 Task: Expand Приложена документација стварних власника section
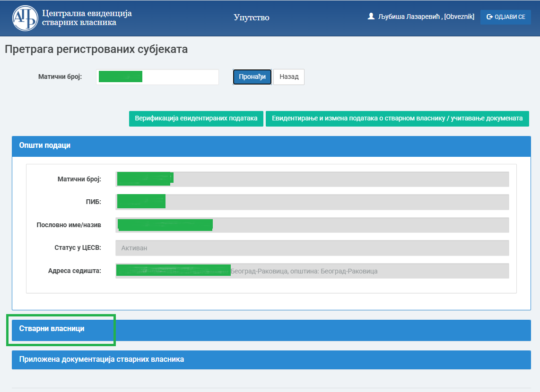tap(271, 360)
